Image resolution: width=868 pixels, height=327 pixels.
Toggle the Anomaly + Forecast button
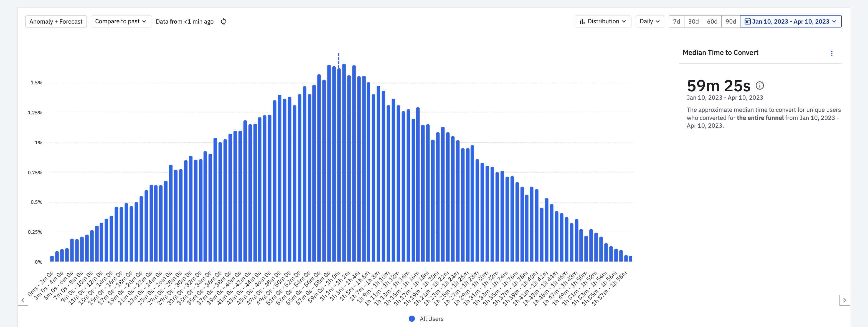56,22
